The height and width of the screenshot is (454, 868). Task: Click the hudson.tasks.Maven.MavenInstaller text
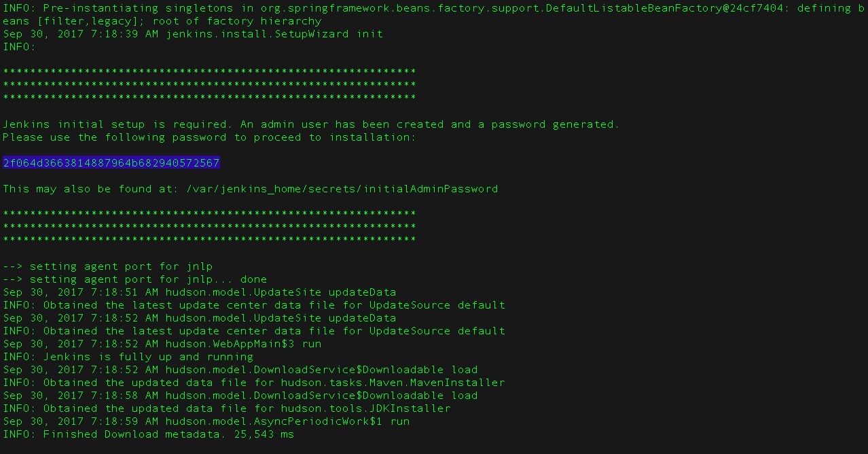tap(393, 383)
